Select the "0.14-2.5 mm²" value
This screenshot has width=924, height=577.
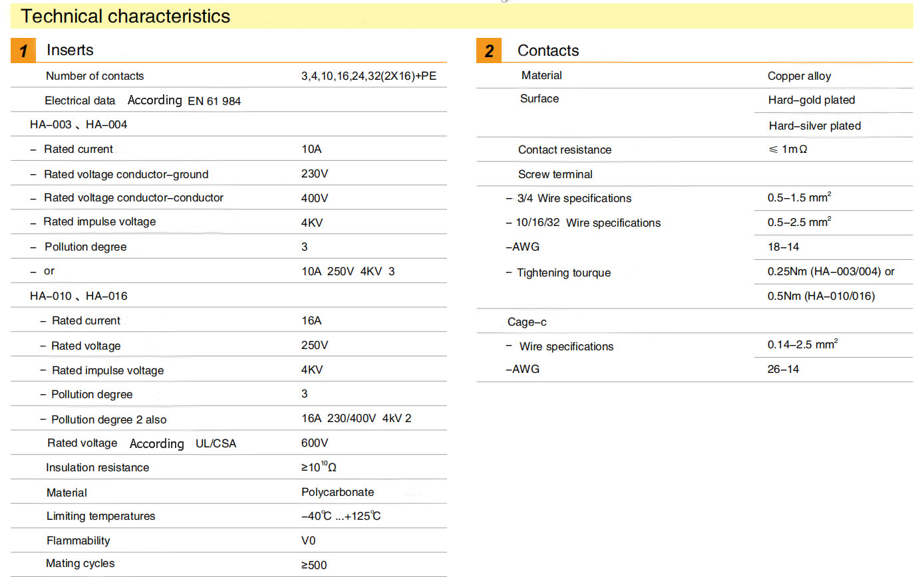point(803,344)
